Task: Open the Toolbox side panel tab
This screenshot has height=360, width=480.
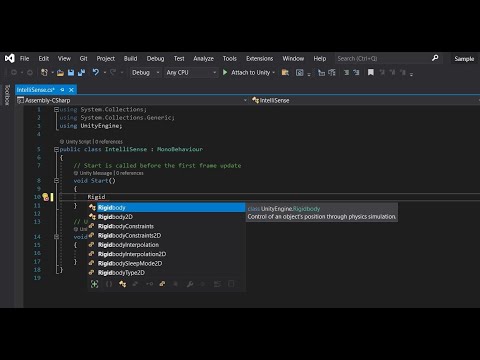Action: click(x=7, y=95)
